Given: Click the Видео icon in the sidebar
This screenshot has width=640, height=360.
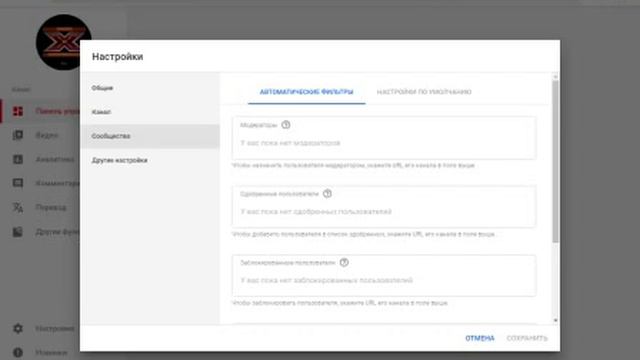Looking at the screenshot, I should [18, 135].
